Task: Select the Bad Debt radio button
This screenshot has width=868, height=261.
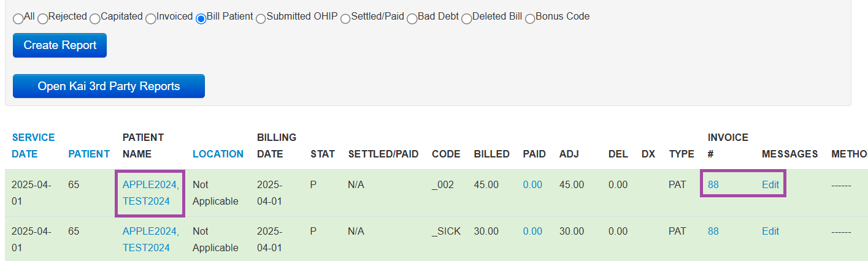Action: 412,19
